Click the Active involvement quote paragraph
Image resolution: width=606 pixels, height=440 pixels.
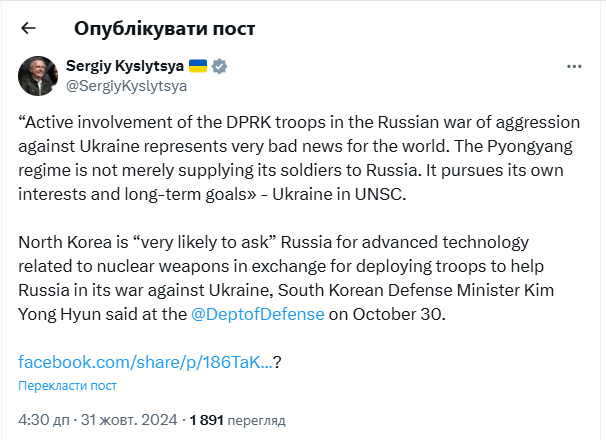tap(299, 158)
